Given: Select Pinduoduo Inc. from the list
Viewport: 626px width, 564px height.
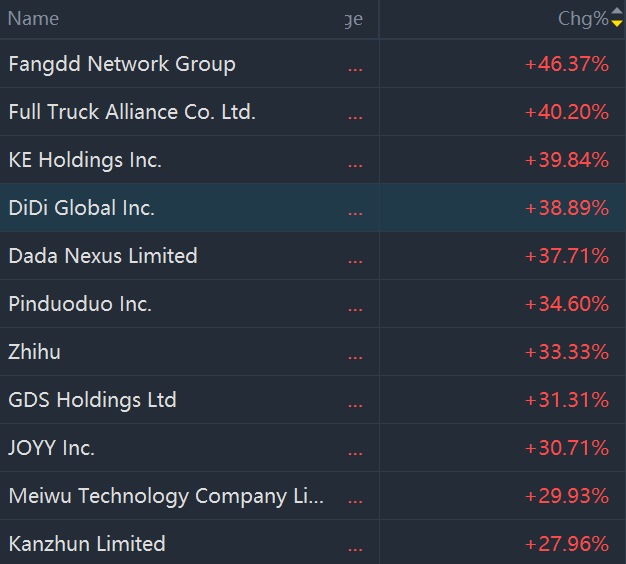Looking at the screenshot, I should pos(80,304).
